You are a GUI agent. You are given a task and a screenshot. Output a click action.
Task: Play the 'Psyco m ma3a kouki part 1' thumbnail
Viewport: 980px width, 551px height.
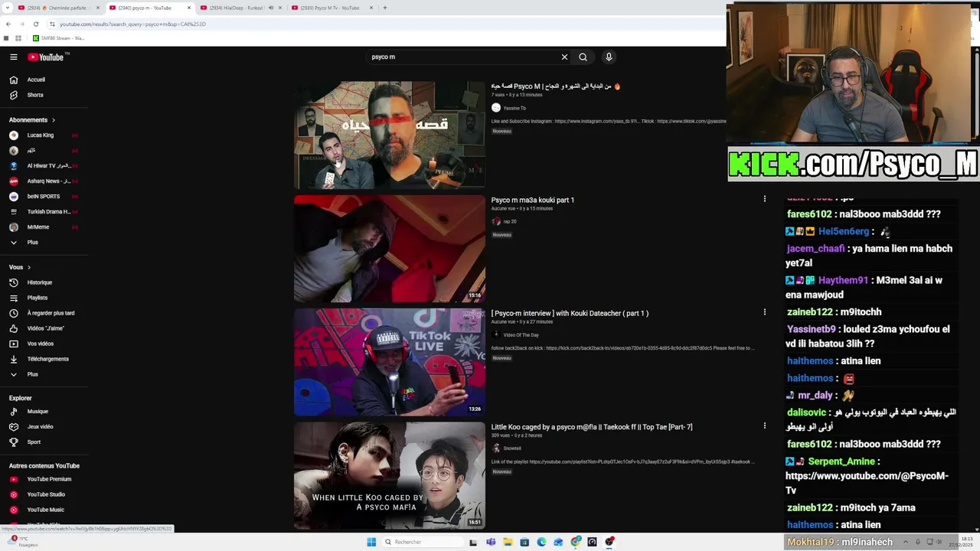(x=390, y=249)
